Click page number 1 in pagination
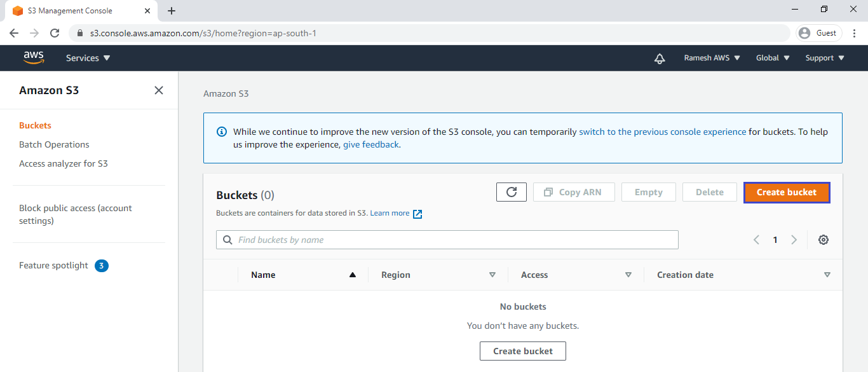The height and width of the screenshot is (372, 868). point(775,240)
